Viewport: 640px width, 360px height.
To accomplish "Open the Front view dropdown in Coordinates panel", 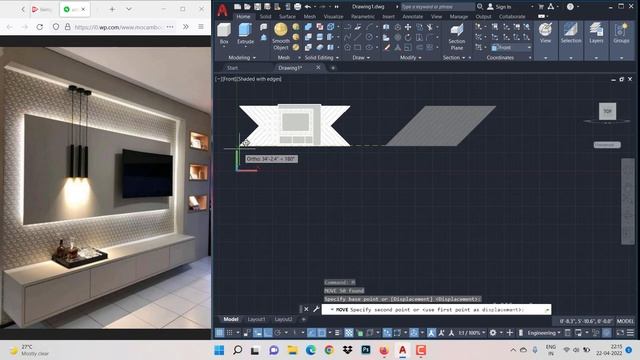I will tap(511, 47).
